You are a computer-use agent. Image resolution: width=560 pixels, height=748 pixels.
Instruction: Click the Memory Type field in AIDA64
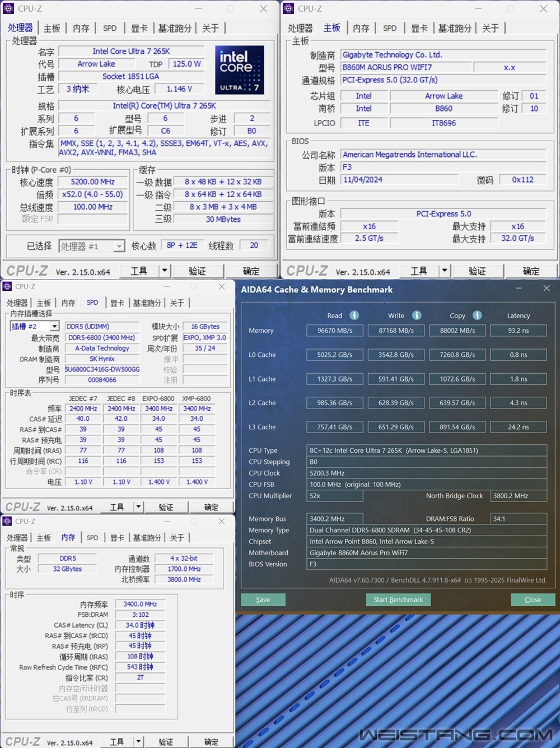tap(427, 530)
